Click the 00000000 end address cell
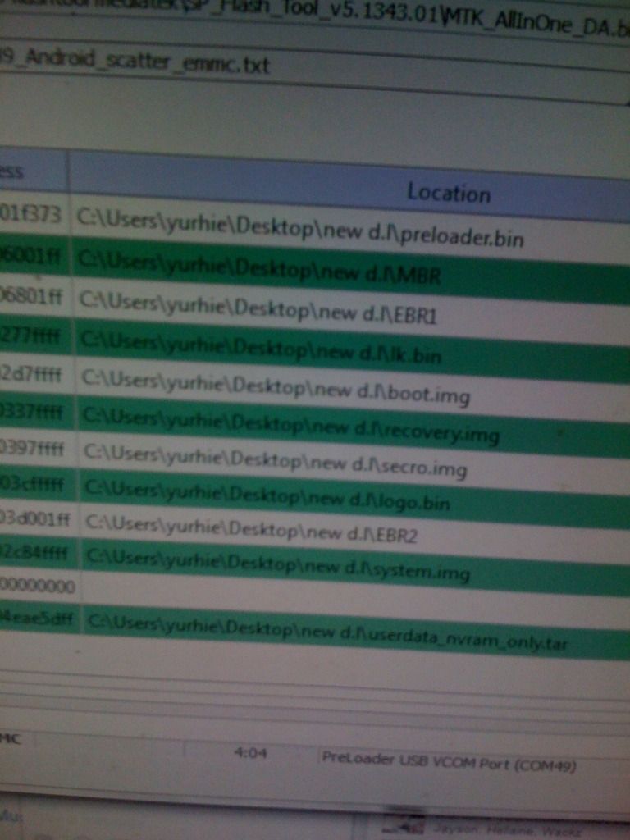The image size is (630, 840). (x=38, y=587)
